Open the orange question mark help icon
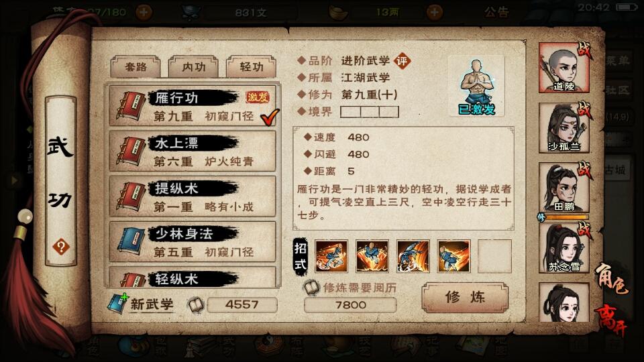 coord(61,247)
